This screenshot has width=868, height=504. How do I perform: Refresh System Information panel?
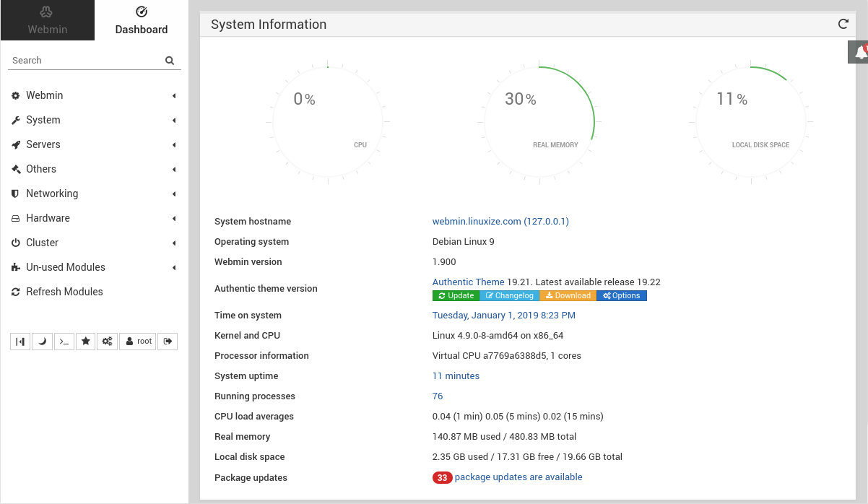pos(843,24)
